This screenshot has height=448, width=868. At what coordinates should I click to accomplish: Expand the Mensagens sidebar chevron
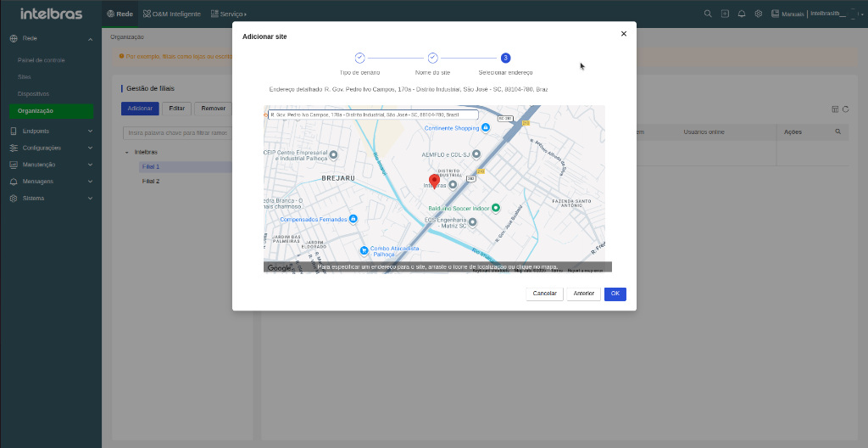tap(90, 182)
